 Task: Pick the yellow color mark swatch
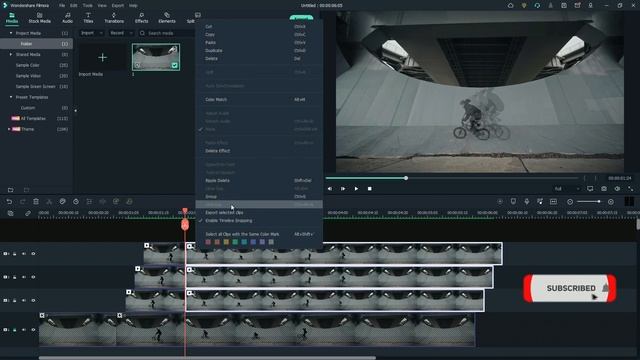tap(226, 242)
